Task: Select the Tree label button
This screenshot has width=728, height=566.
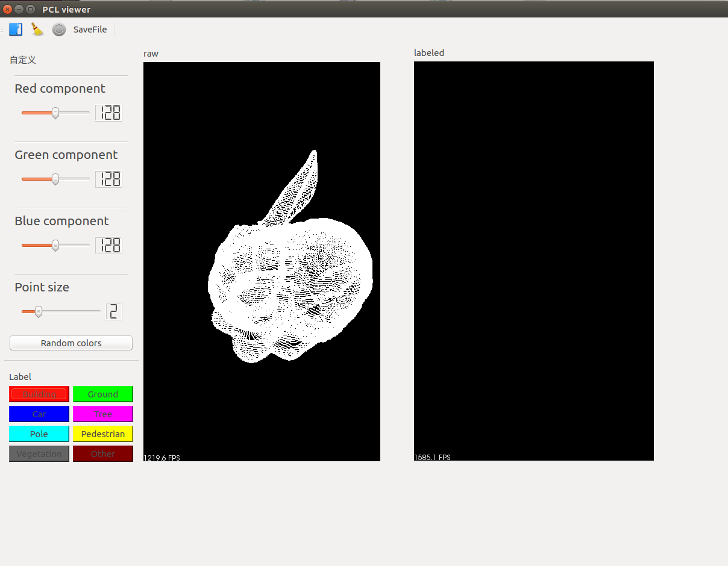Action: click(103, 414)
